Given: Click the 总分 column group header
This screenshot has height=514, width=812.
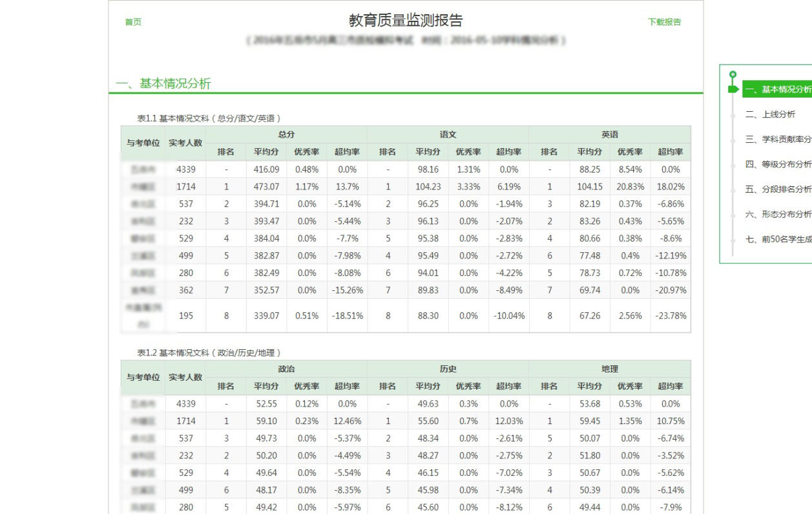Looking at the screenshot, I should [286, 134].
